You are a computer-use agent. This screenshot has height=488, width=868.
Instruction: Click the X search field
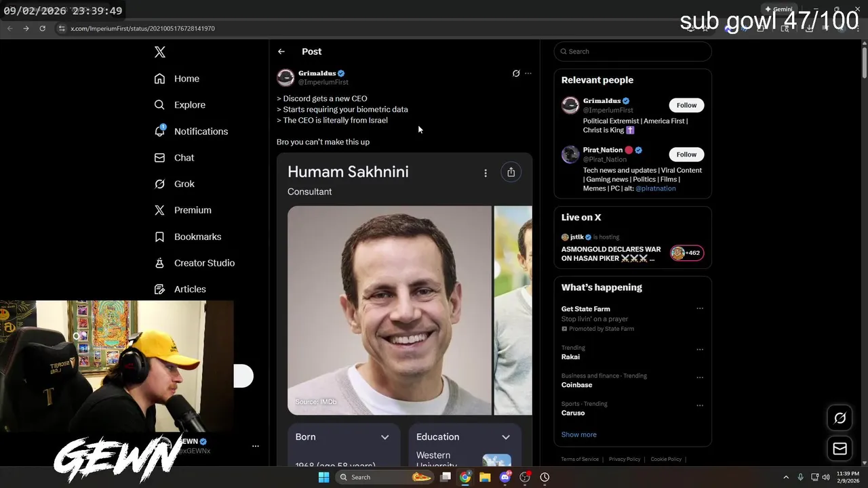(633, 52)
